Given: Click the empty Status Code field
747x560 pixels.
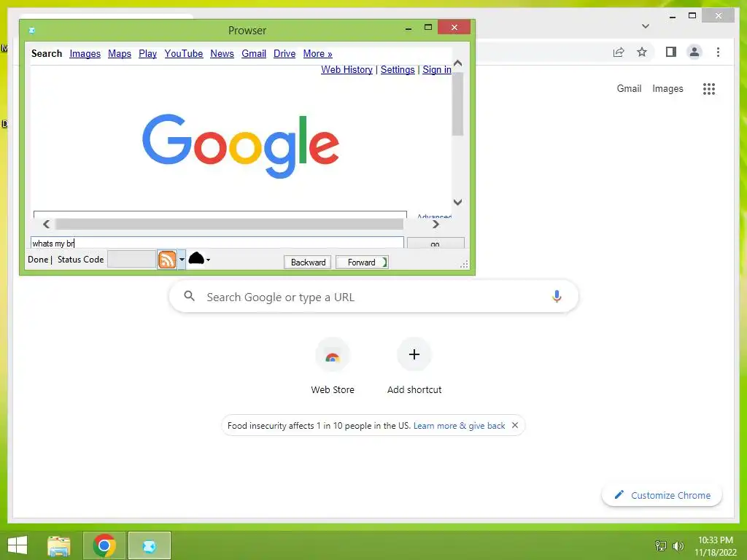Looking at the screenshot, I should point(132,260).
